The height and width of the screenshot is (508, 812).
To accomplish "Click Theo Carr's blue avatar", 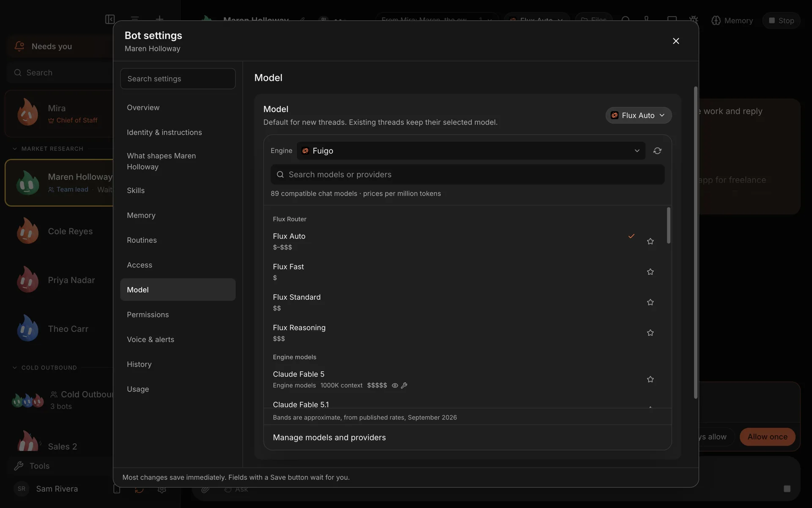I will click(x=27, y=328).
